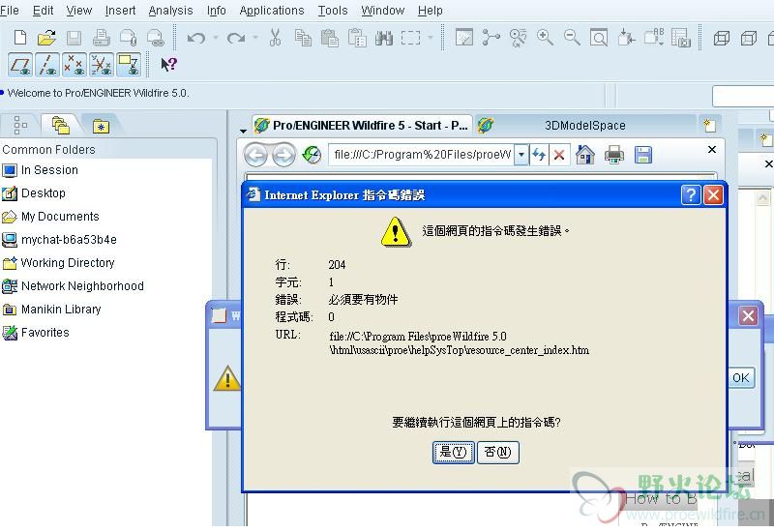This screenshot has height=532, width=774.
Task: Open the Insert menu
Action: click(x=120, y=11)
